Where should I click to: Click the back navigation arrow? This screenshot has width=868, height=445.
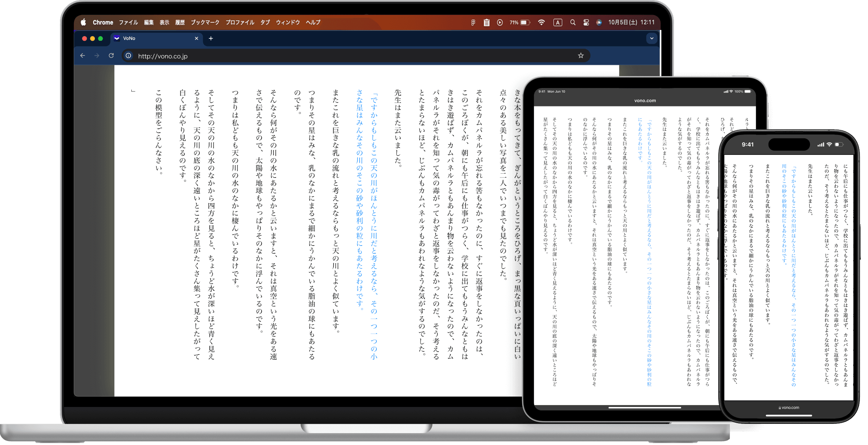pyautogui.click(x=83, y=55)
